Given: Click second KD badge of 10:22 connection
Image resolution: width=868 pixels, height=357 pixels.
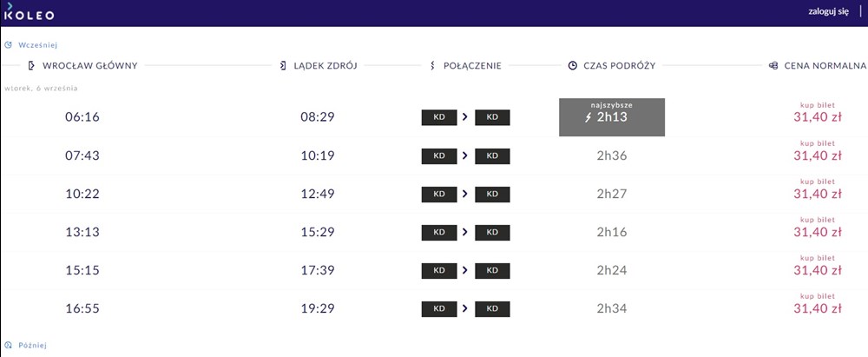Looking at the screenshot, I should [x=492, y=194].
